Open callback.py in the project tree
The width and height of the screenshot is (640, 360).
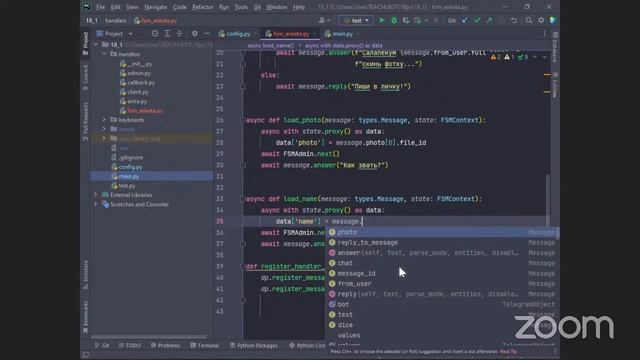(141, 82)
